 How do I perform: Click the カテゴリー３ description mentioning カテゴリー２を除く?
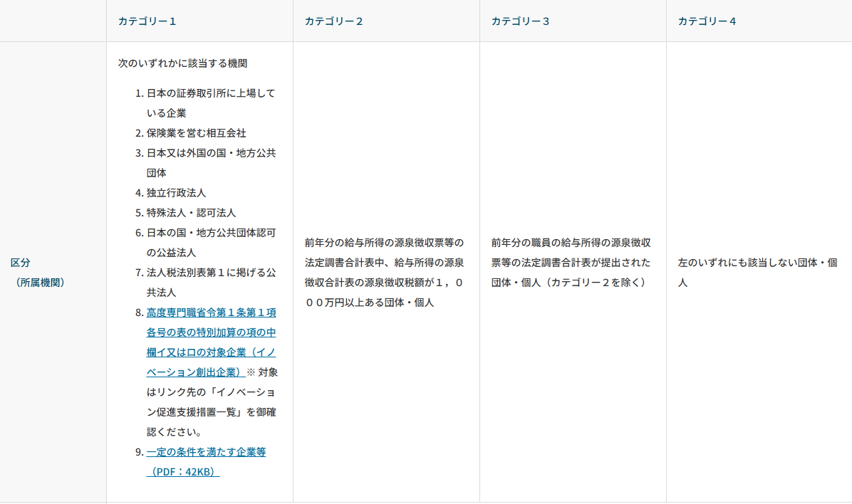pos(570,263)
